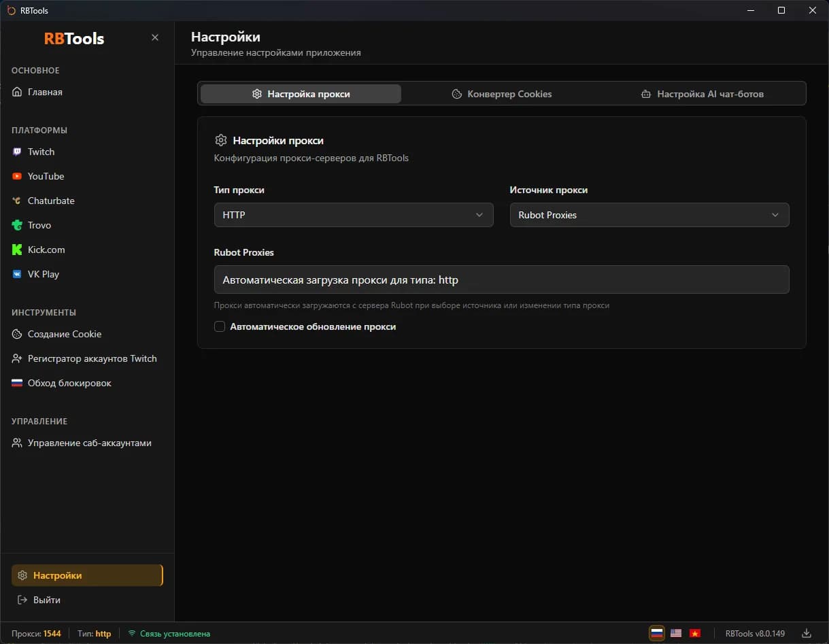Click the УПРАВЛЕНИЕ section header
The width and height of the screenshot is (829, 644).
[39, 421]
